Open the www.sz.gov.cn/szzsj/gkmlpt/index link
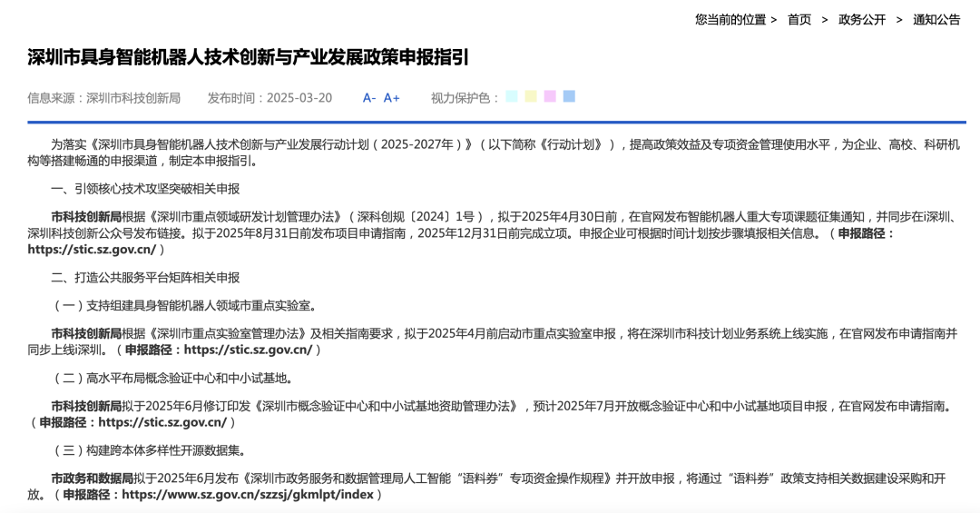 (248, 495)
